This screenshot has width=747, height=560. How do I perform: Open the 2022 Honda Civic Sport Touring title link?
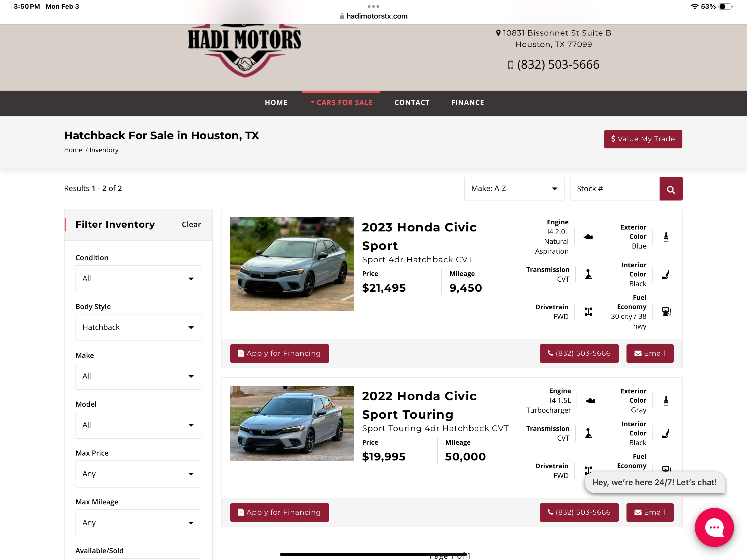(419, 405)
